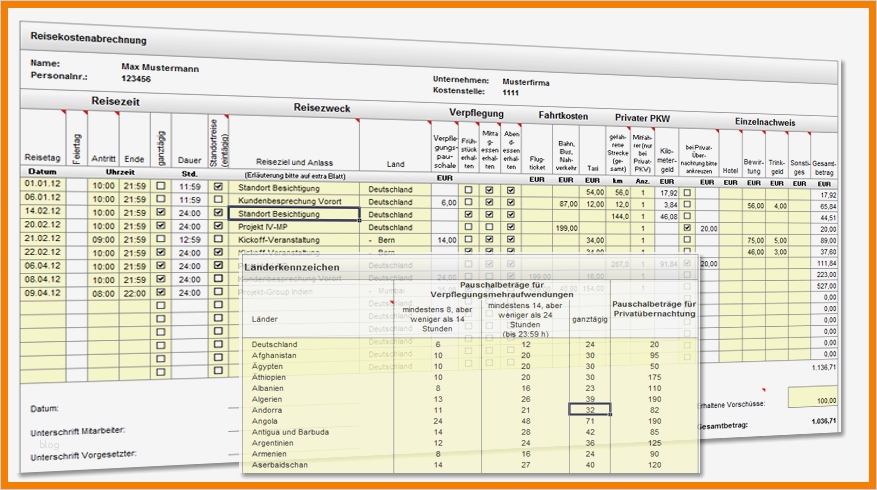The image size is (877, 490).
Task: Select the date cell 08.04.12
Action: click(43, 279)
